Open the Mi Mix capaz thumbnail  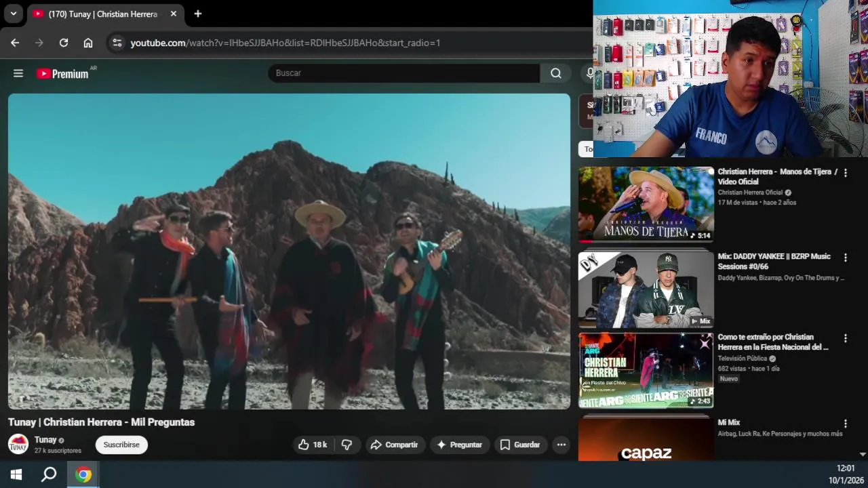tap(646, 439)
